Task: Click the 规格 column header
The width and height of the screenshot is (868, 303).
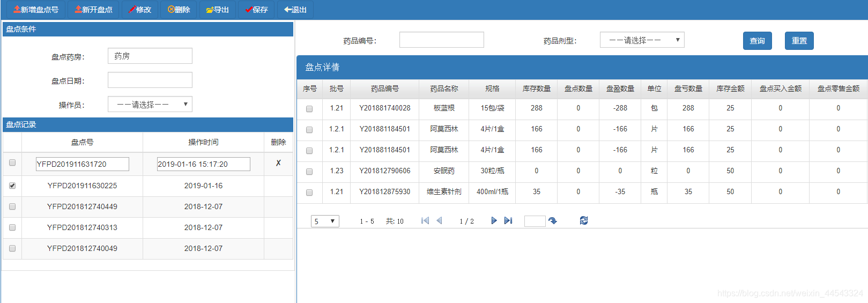Action: tap(492, 89)
